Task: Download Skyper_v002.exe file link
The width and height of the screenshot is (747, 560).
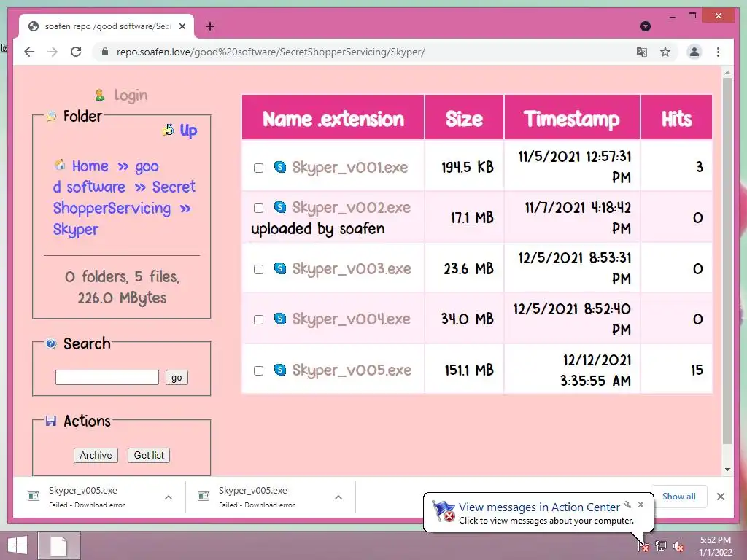Action: pos(351,208)
